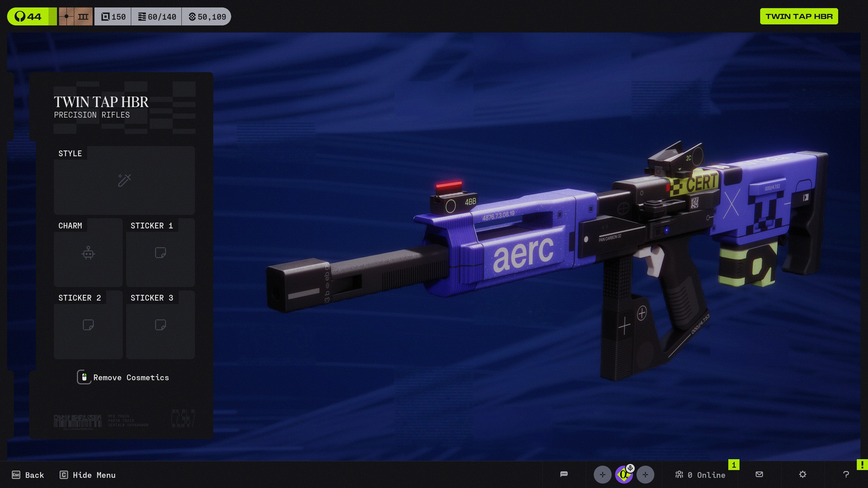Open the Style cosmetic slot
Viewport: 868px width, 488px height.
coord(124,180)
